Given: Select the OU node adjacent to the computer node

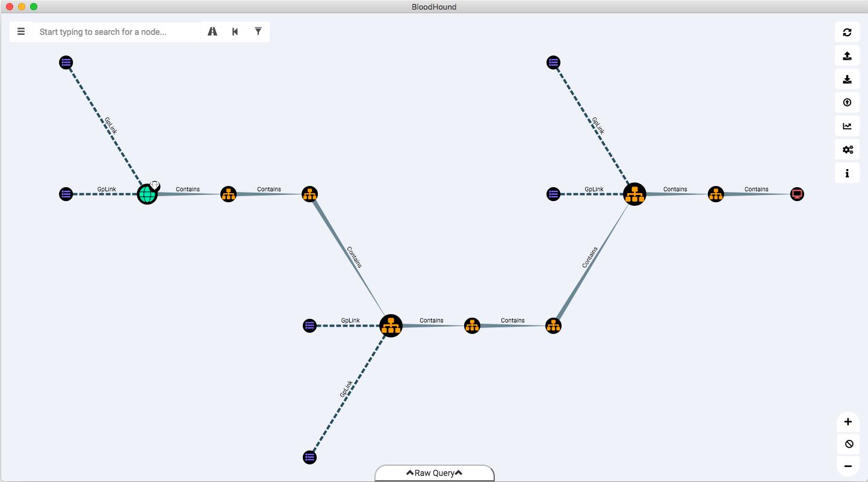Looking at the screenshot, I should point(716,194).
